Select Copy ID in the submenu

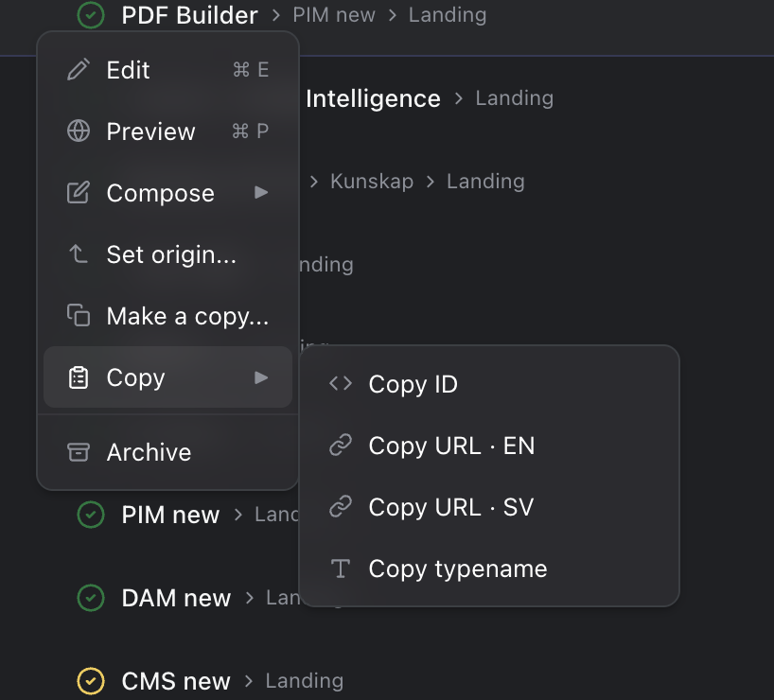coord(489,383)
